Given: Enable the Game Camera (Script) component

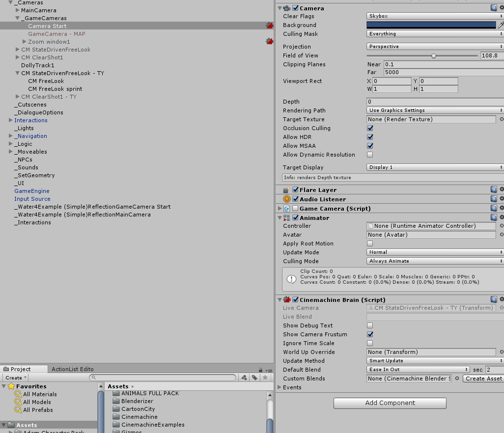Looking at the screenshot, I should pos(295,209).
